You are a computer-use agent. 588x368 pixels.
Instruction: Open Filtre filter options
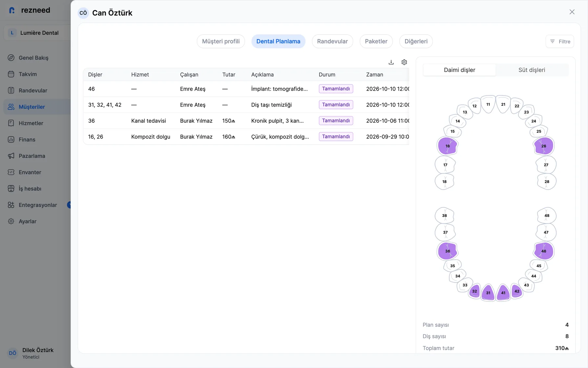560,42
